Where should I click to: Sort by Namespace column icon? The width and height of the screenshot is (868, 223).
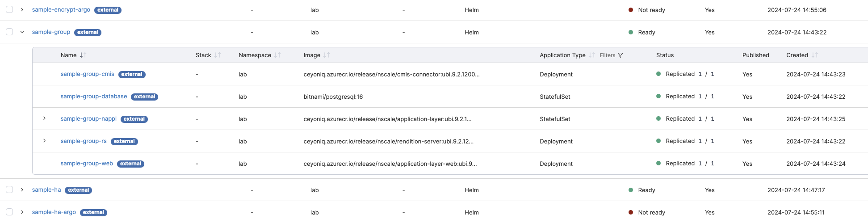pyautogui.click(x=277, y=55)
